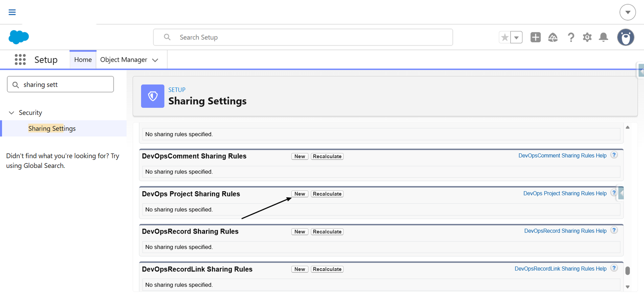The height and width of the screenshot is (298, 644).
Task: Select Sharing Settings in the sidebar
Action: [52, 128]
